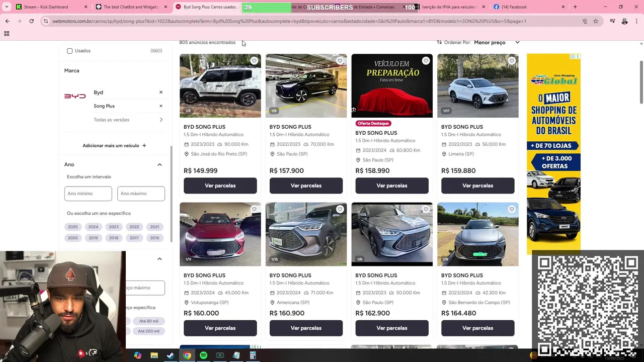The height and width of the screenshot is (362, 644).
Task: Open the Chrome apps grid icon
Action: point(7,34)
